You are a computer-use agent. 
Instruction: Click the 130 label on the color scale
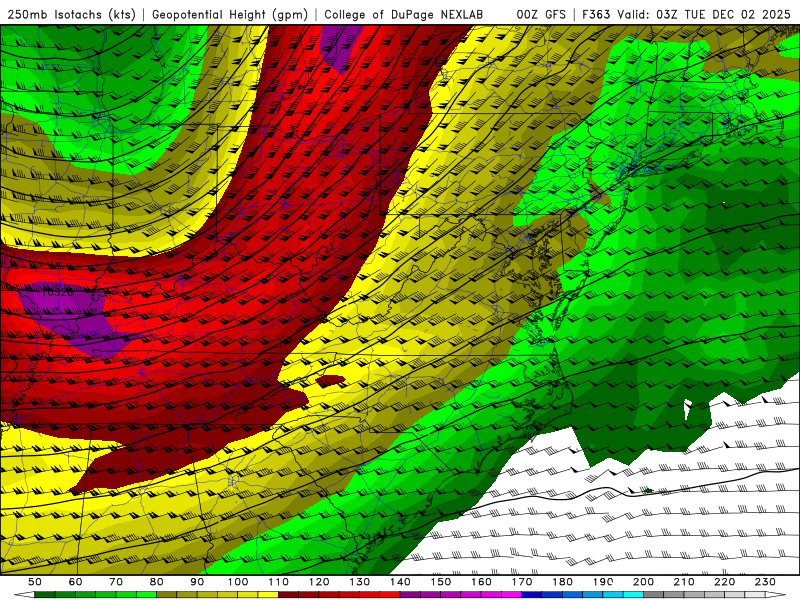pyautogui.click(x=359, y=582)
